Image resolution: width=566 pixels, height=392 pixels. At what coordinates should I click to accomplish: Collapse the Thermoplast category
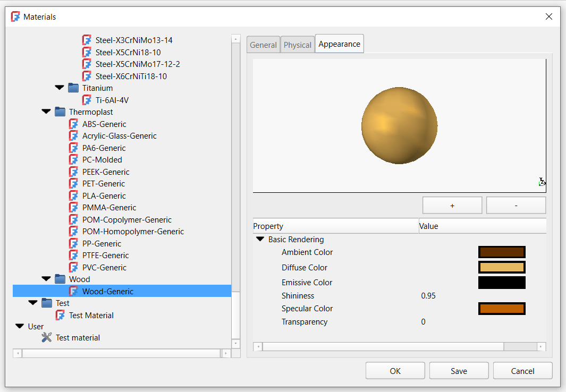click(x=46, y=112)
